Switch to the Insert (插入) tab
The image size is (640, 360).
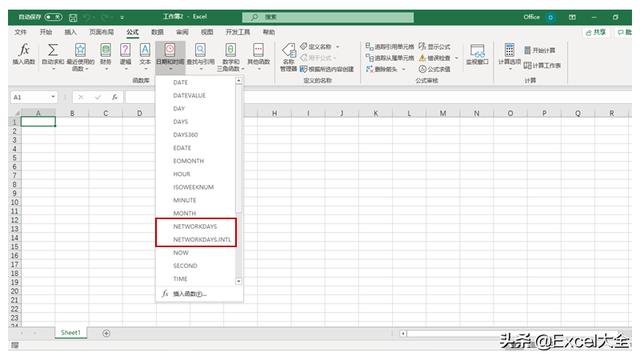point(70,32)
